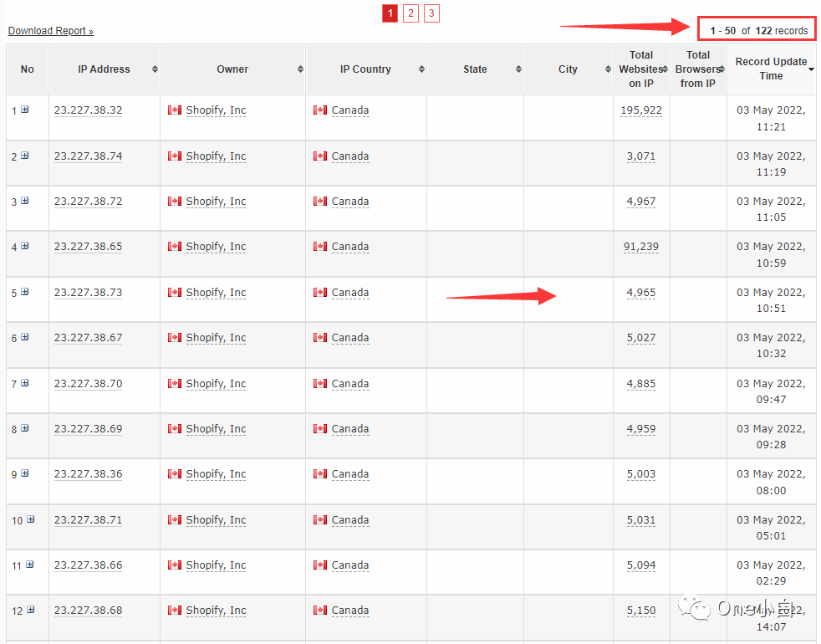The image size is (821, 644).
Task: Expand row 8 plus icon
Action: point(24,428)
